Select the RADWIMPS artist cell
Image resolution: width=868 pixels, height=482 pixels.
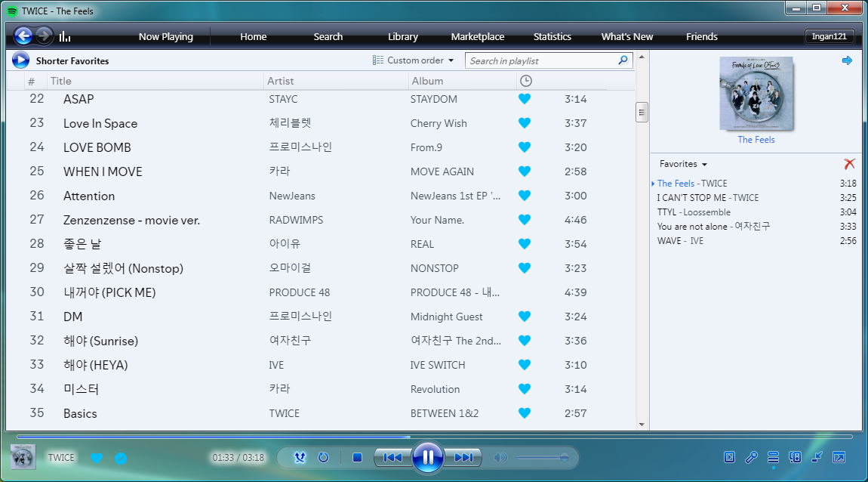coord(296,220)
